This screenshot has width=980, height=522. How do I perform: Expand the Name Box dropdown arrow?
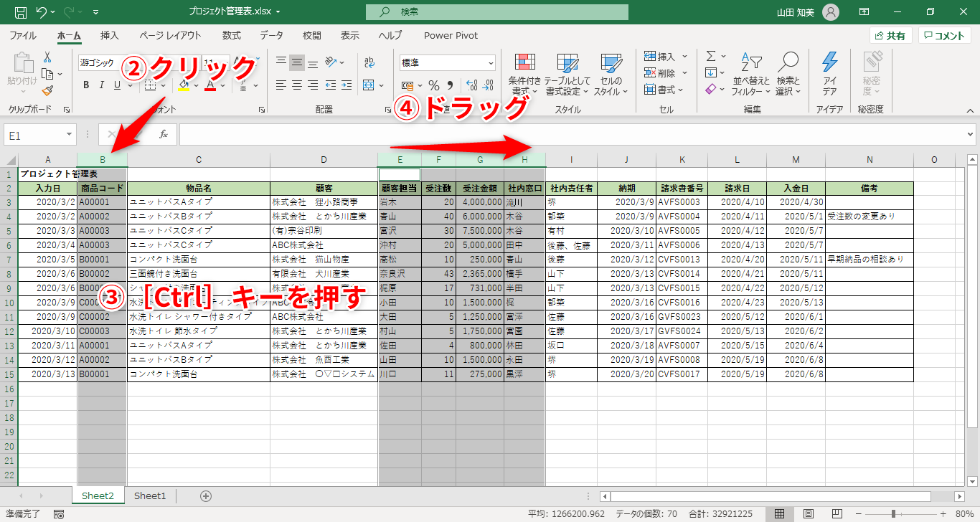coord(69,134)
